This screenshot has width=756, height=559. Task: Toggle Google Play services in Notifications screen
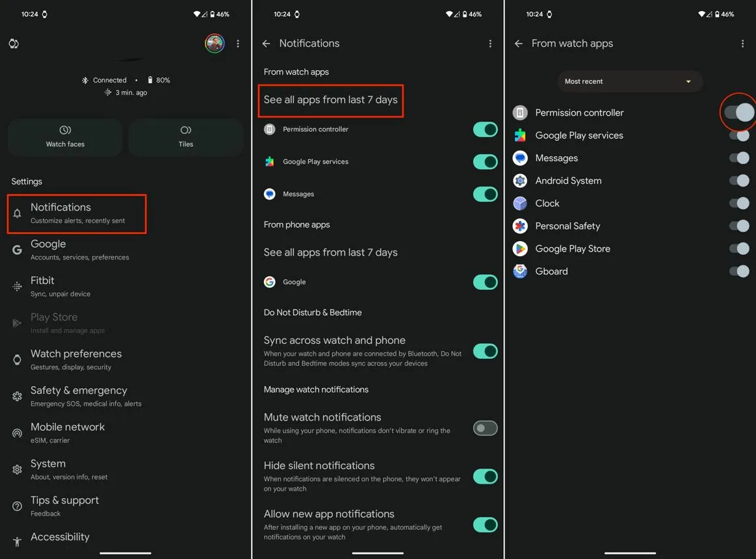(x=485, y=162)
